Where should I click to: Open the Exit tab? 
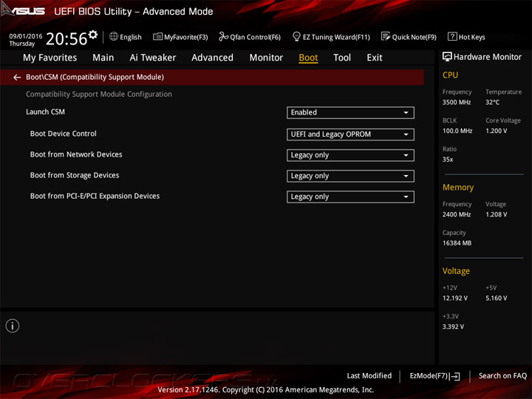coord(374,58)
